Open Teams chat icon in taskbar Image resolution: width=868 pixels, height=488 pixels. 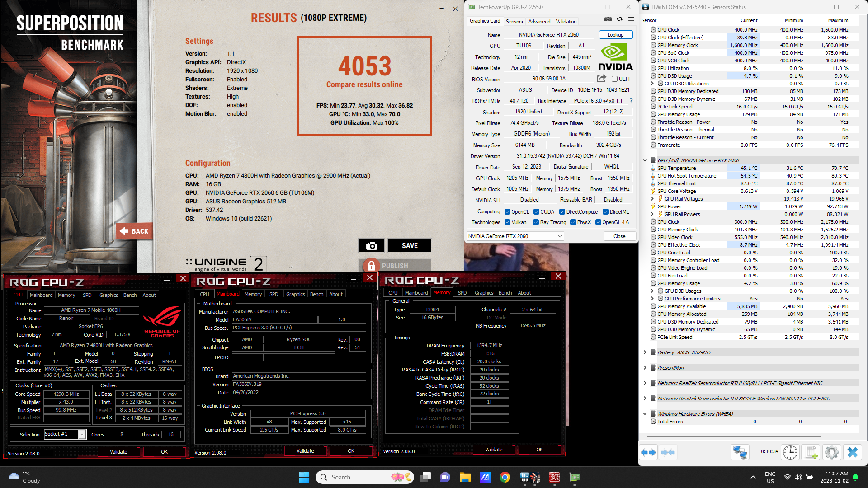click(x=445, y=477)
